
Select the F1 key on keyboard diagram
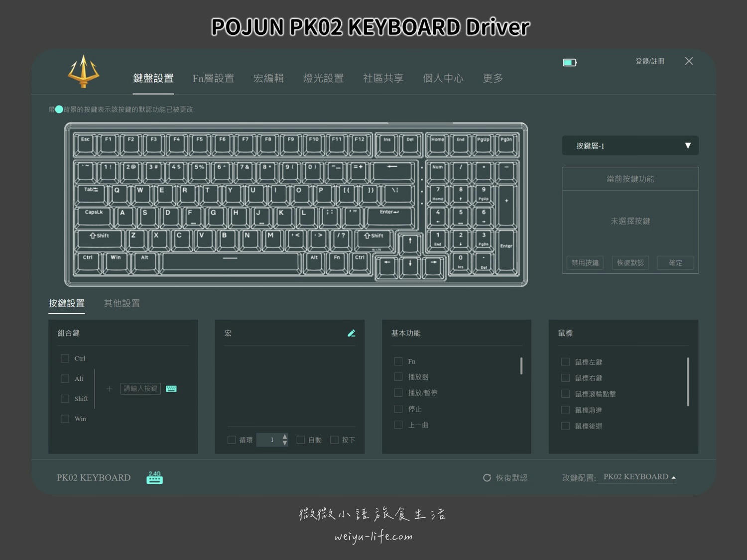(108, 144)
